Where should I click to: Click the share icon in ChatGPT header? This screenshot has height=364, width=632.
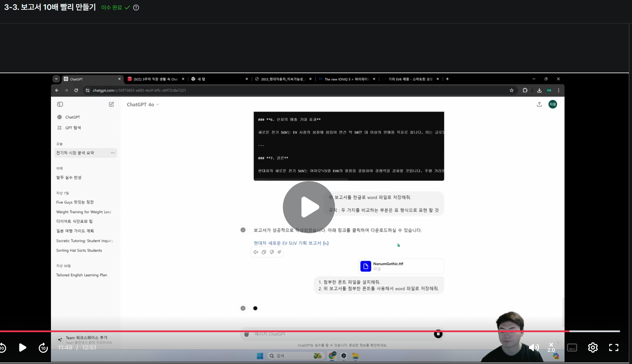point(539,104)
